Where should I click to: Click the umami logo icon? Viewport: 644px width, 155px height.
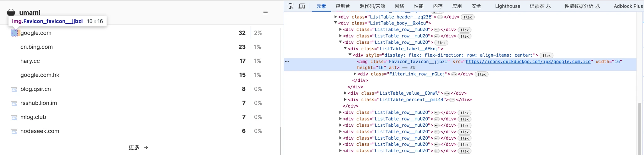pyautogui.click(x=11, y=13)
